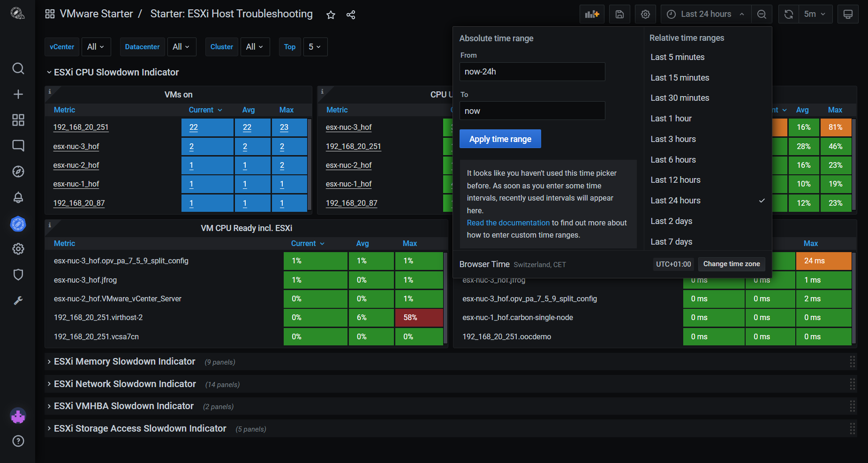The width and height of the screenshot is (868, 463).
Task: Open the vCenter All dropdown
Action: [96, 47]
